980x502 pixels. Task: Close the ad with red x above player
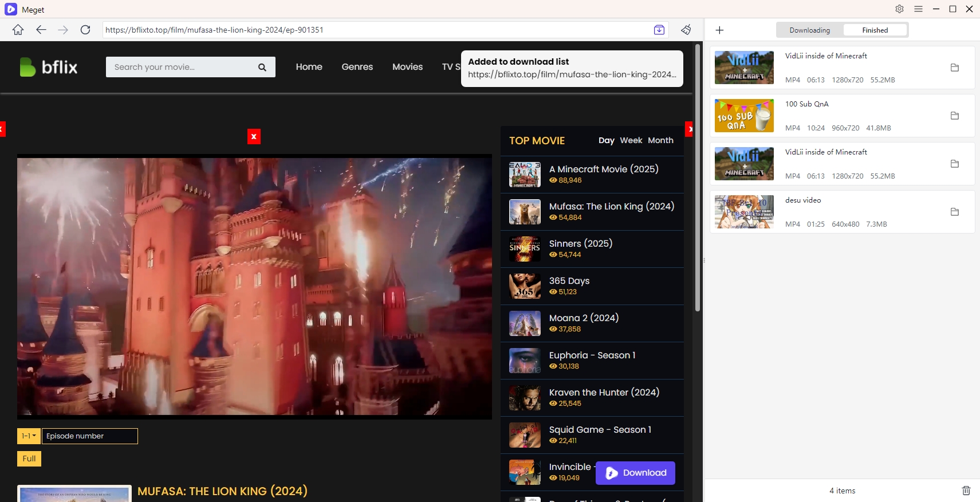click(254, 137)
